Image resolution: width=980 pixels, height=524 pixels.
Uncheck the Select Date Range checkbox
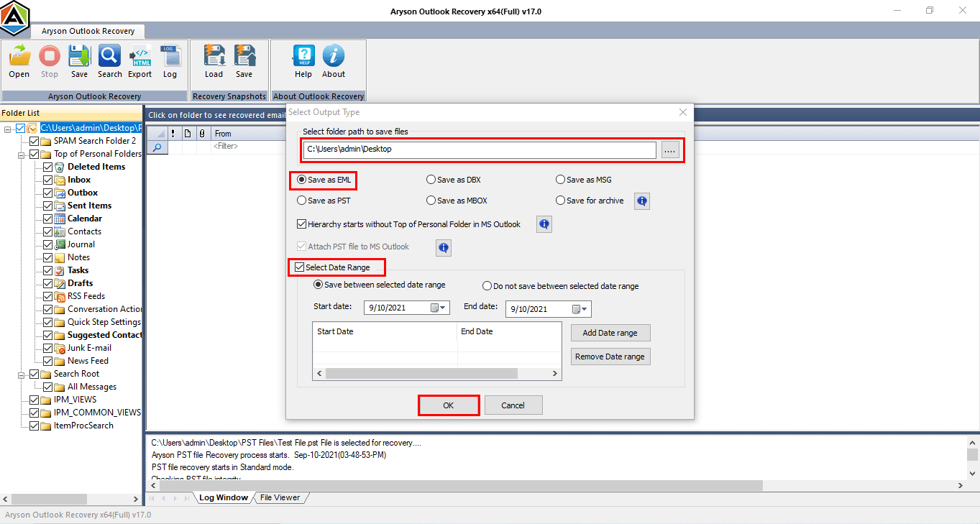point(299,267)
